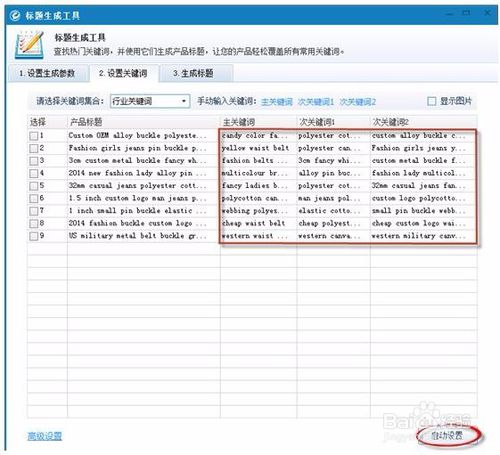500x455 pixels.
Task: Click main keyword cell "cheap waist belt"
Action: [254, 224]
